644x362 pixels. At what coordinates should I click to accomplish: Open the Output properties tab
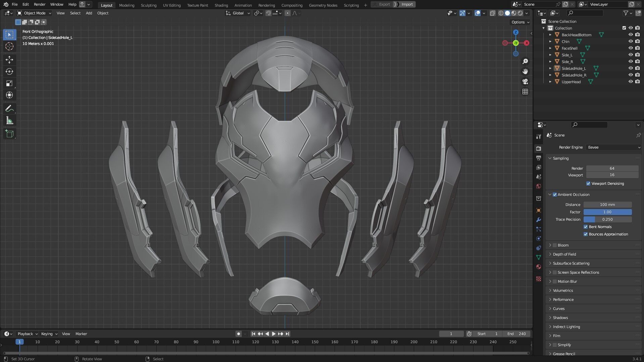(x=539, y=158)
